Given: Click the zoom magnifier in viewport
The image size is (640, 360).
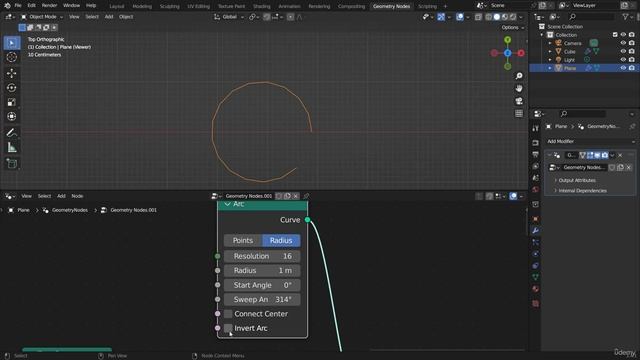Looking at the screenshot, I should point(519,76).
